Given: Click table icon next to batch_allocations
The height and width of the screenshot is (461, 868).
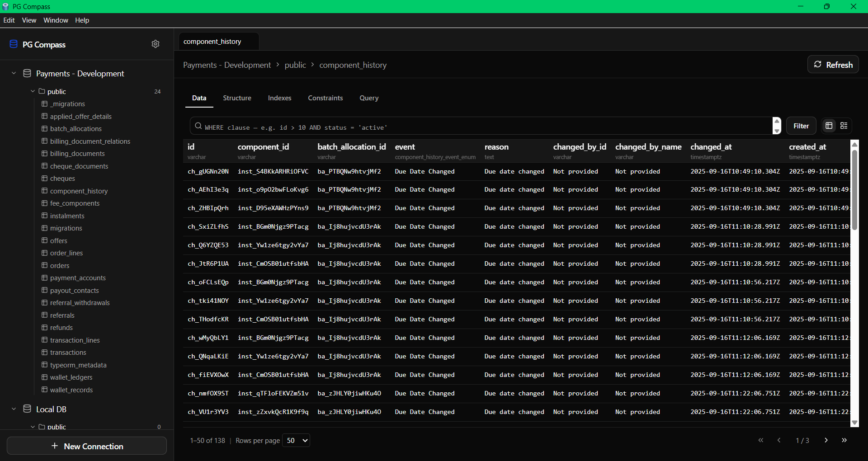Looking at the screenshot, I should pyautogui.click(x=44, y=128).
